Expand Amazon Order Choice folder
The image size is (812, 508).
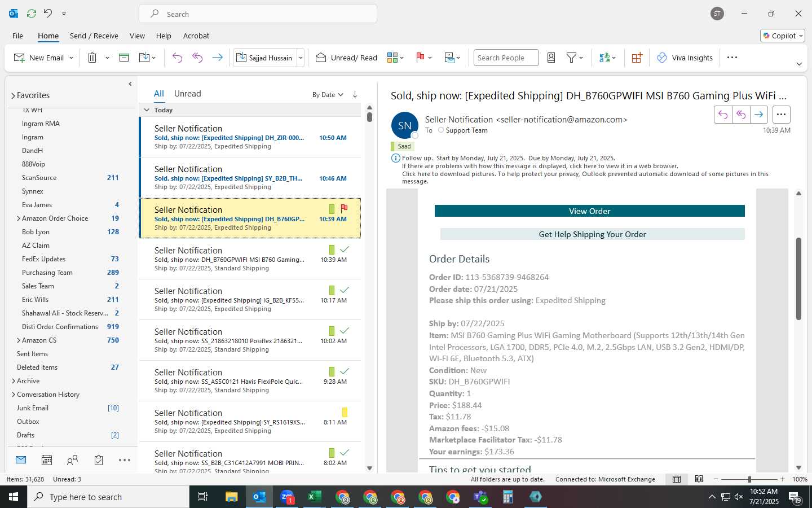19,218
